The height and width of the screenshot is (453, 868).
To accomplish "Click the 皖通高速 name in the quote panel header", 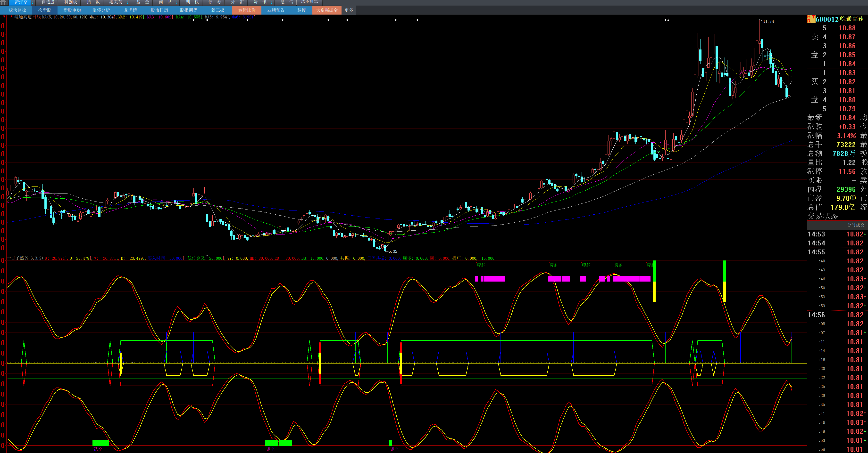I will (x=852, y=19).
